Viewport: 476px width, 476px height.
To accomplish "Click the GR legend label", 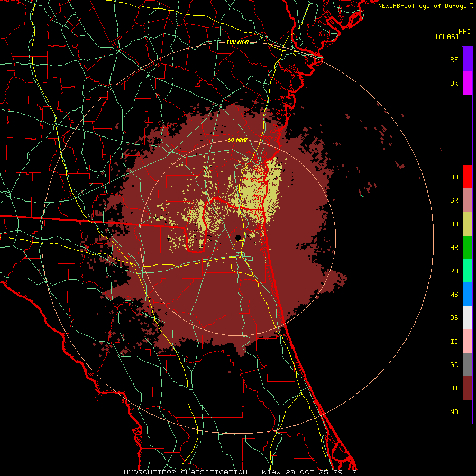I will [454, 200].
